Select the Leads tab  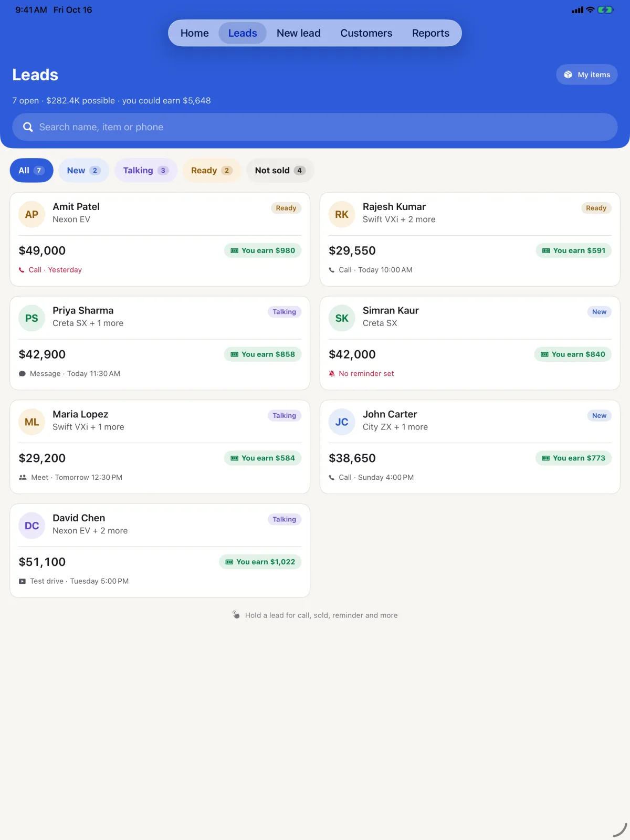pyautogui.click(x=243, y=33)
